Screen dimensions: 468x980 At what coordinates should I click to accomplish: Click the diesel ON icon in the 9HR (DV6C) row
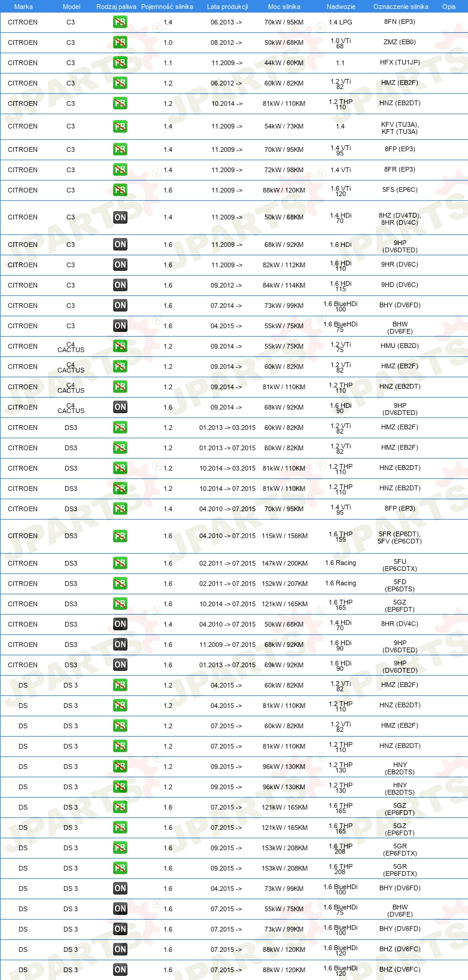120,265
